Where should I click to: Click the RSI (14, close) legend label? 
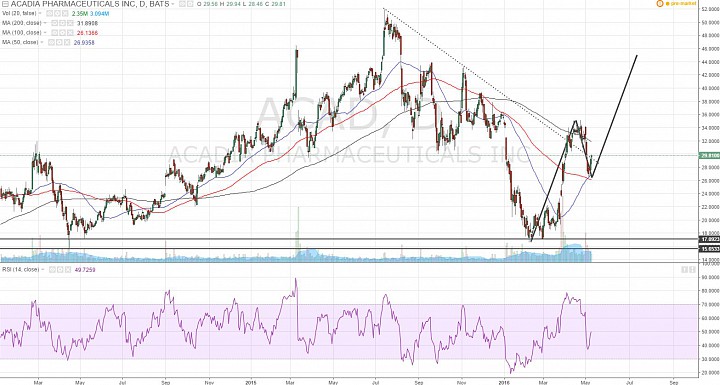click(x=20, y=270)
